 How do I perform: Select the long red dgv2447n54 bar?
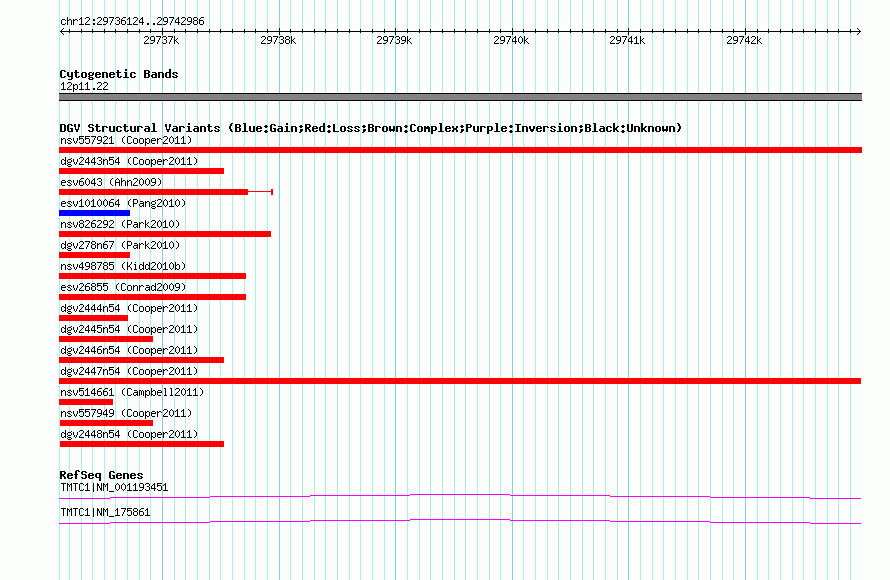click(x=460, y=381)
